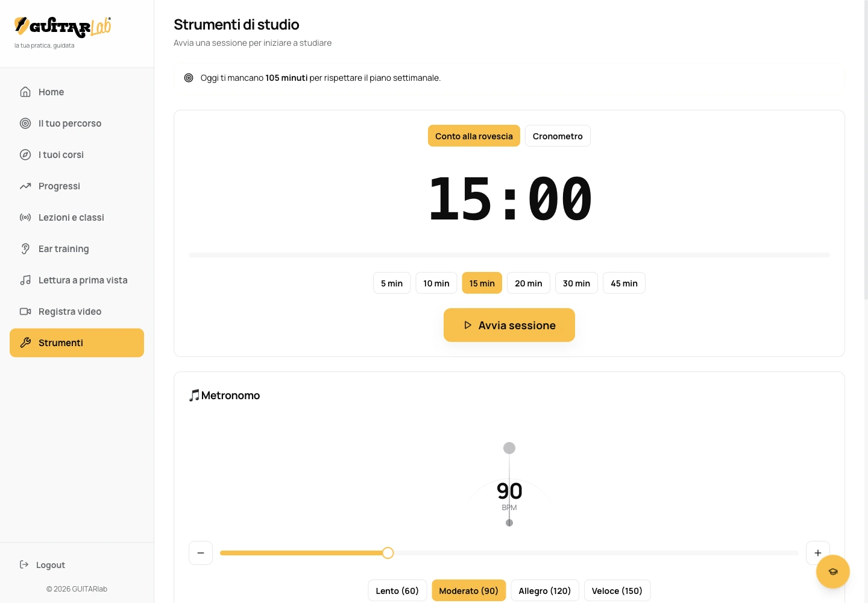Click the music note icon beside Lettura a prima vista
This screenshot has width=868, height=603.
(25, 280)
